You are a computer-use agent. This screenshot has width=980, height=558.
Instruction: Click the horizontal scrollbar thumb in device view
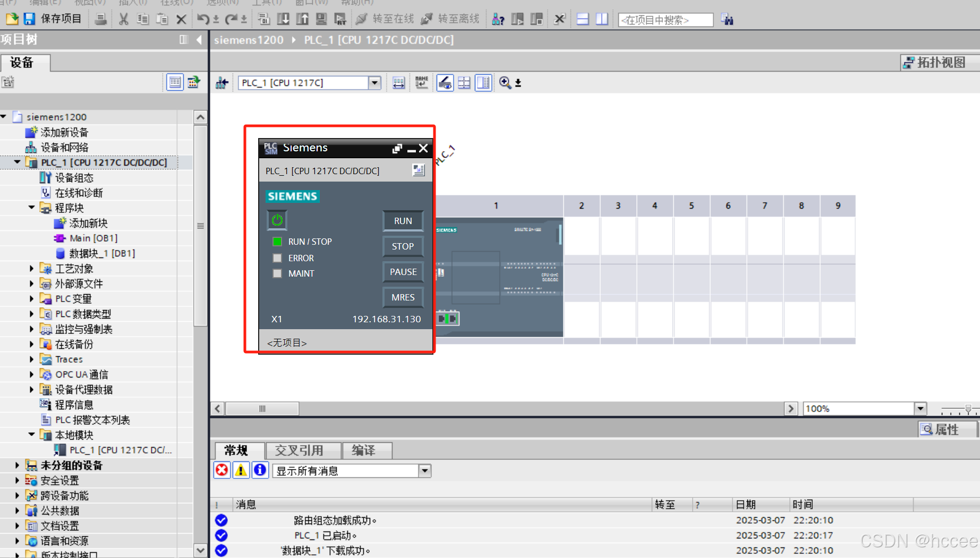pos(262,408)
